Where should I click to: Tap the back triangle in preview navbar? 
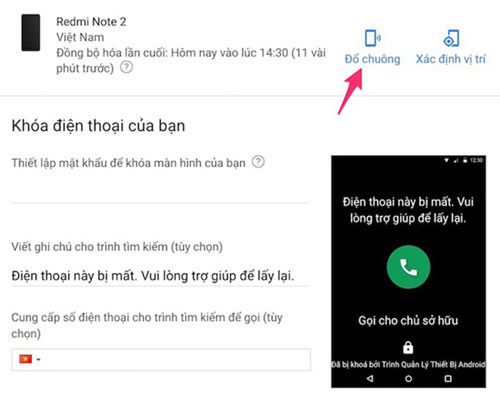(370, 378)
